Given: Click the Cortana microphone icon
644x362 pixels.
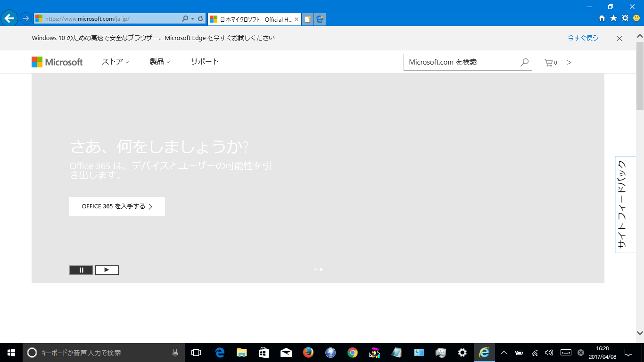Looking at the screenshot, I should click(x=175, y=353).
